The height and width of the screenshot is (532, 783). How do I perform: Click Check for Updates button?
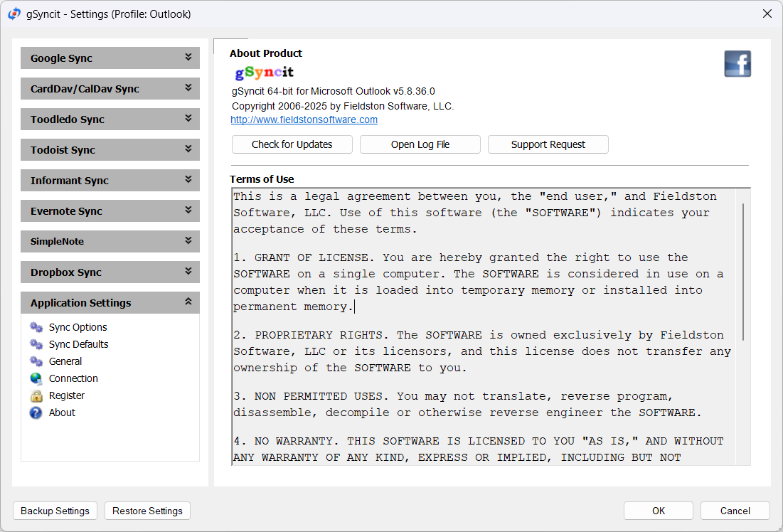[292, 144]
